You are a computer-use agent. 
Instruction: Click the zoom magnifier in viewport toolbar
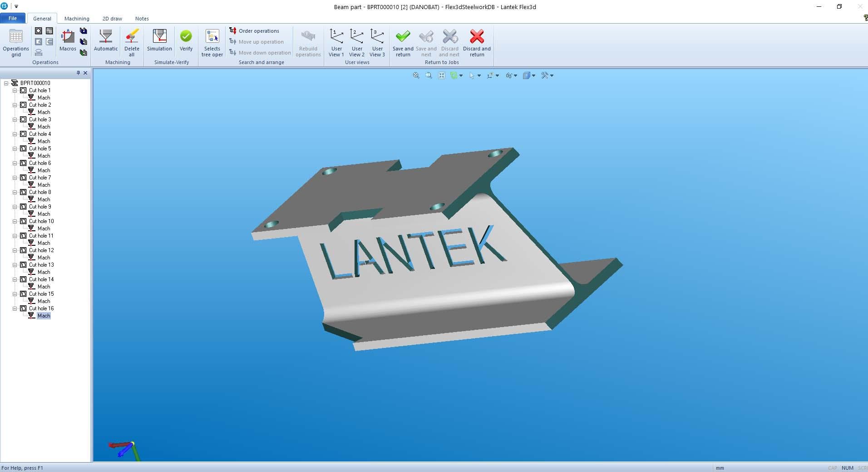(416, 75)
